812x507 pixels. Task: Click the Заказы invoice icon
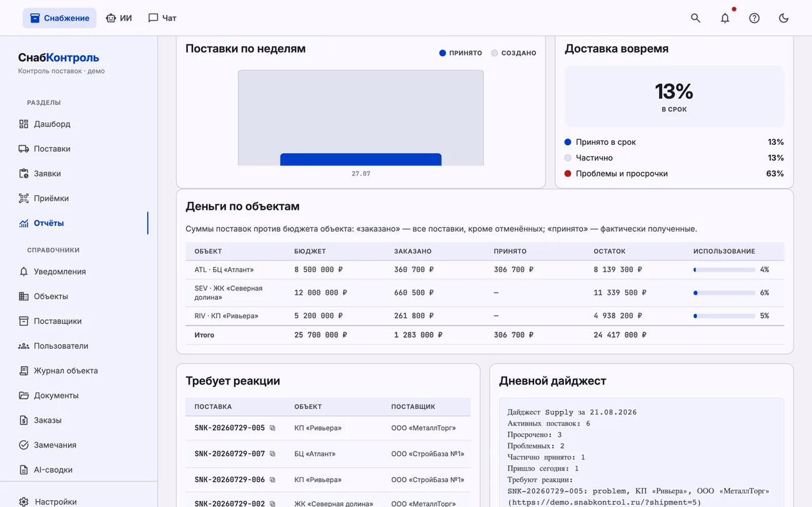[x=24, y=420]
